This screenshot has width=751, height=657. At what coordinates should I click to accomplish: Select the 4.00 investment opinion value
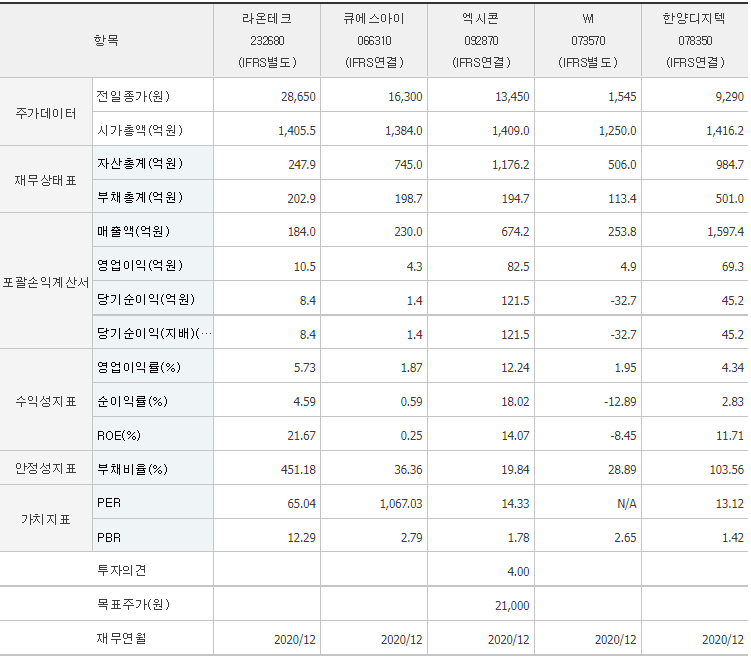tap(518, 572)
